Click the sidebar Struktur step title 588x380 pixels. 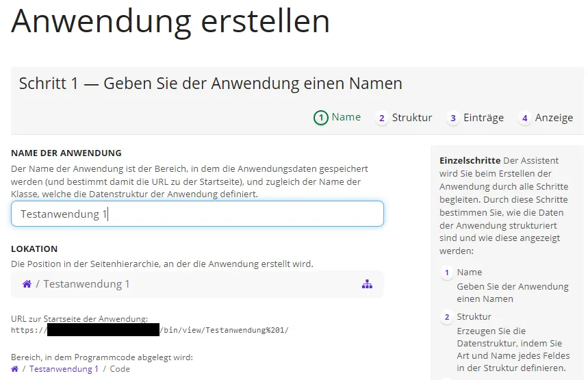[474, 316]
